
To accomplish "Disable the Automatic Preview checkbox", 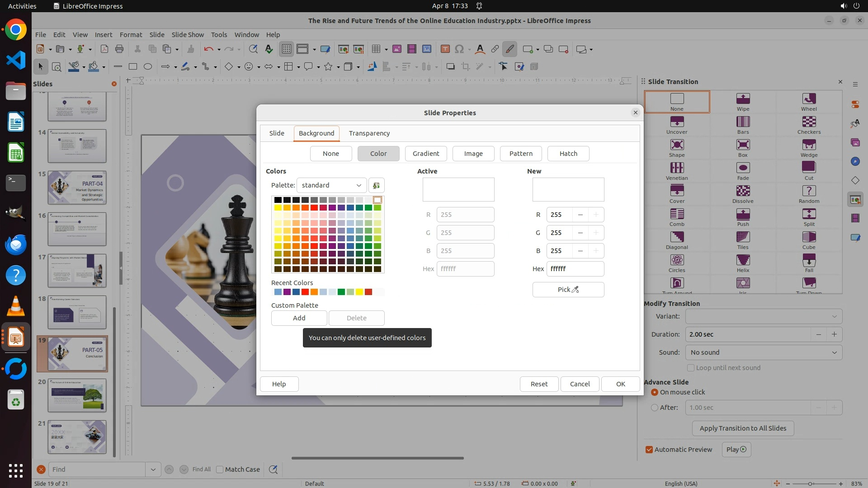I will (x=649, y=450).
